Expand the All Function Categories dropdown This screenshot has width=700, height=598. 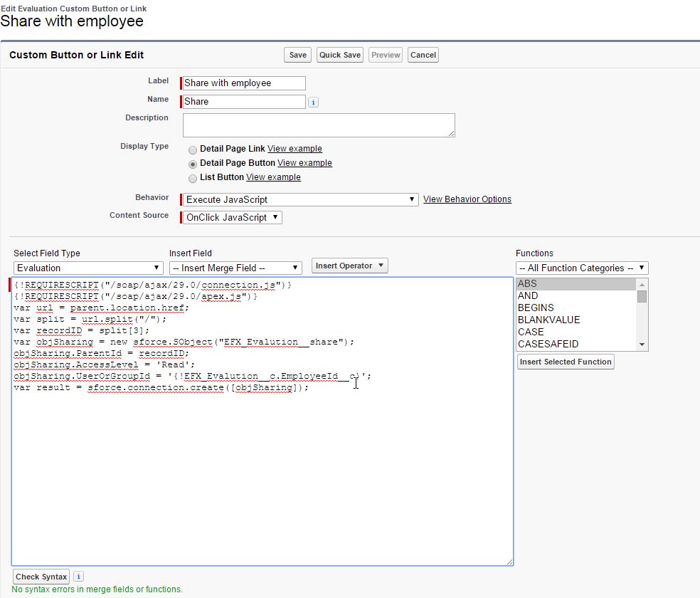582,268
